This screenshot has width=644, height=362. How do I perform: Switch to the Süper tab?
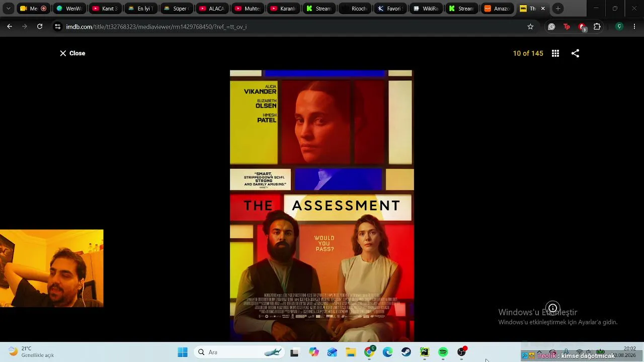click(176, 9)
